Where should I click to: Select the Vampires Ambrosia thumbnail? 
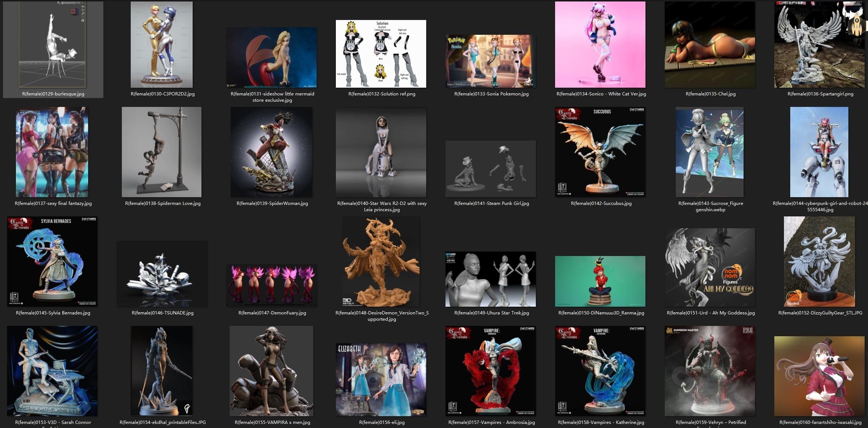pyautogui.click(x=491, y=371)
